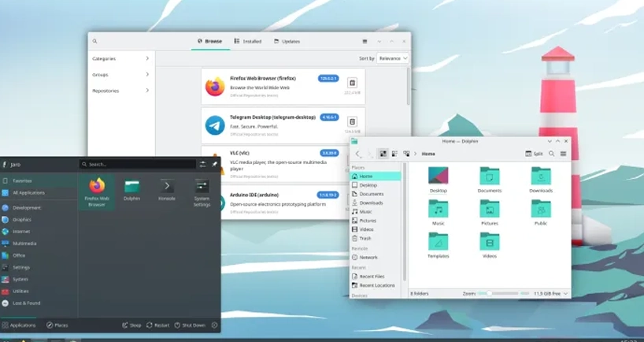Expand the Categories section in the sidebar
This screenshot has width=644, height=342.
coord(120,58)
